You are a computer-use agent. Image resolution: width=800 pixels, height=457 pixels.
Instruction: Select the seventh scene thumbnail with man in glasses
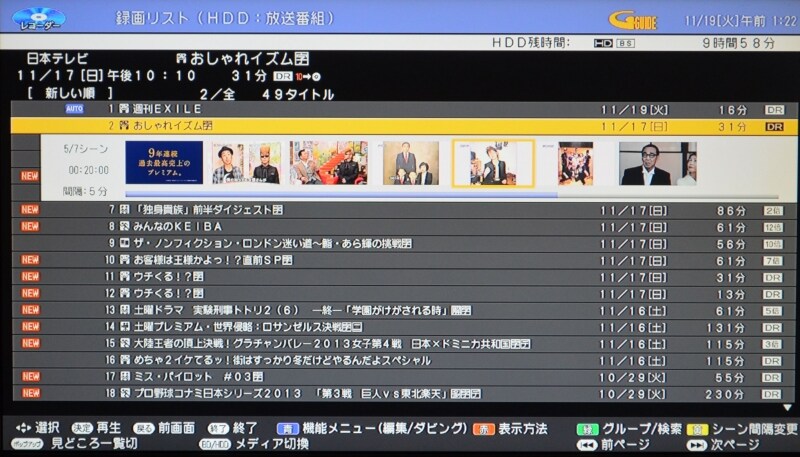pyautogui.click(x=658, y=163)
